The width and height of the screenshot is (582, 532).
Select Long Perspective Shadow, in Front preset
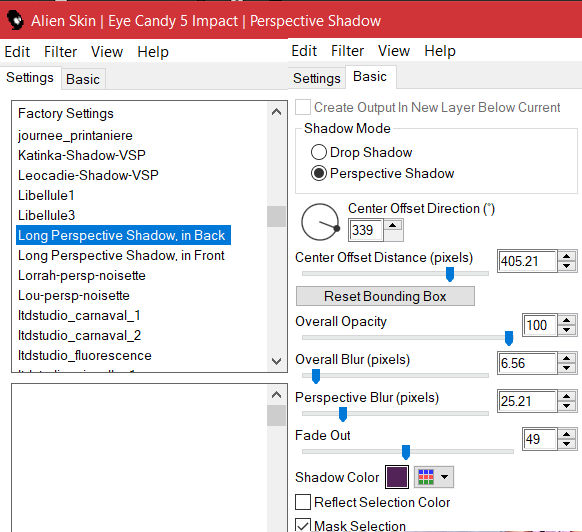pyautogui.click(x=121, y=255)
